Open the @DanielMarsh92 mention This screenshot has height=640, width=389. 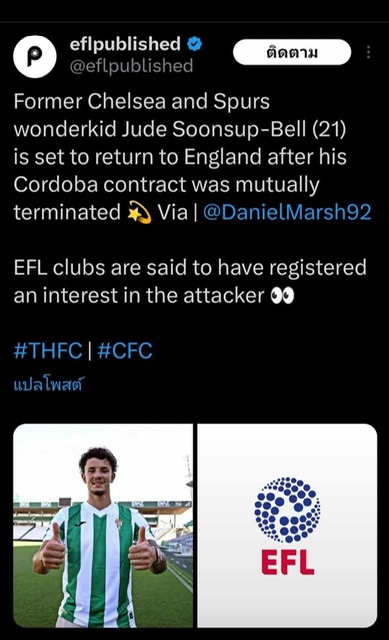[287, 212]
